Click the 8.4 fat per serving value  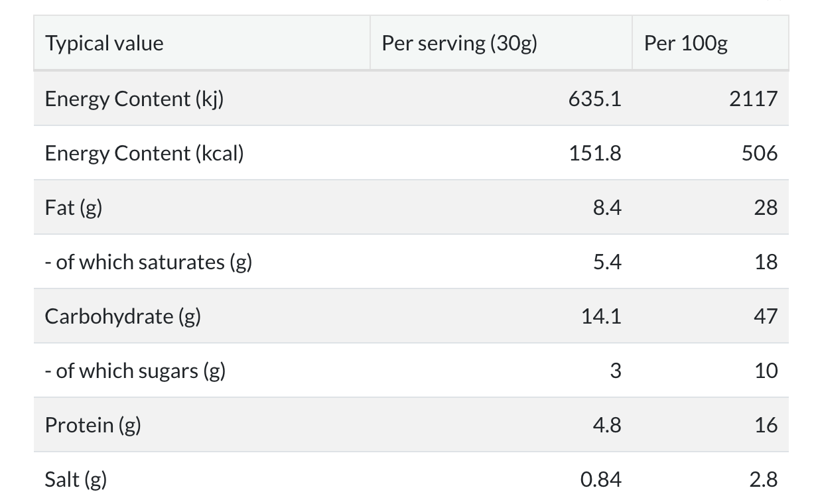pyautogui.click(x=606, y=208)
